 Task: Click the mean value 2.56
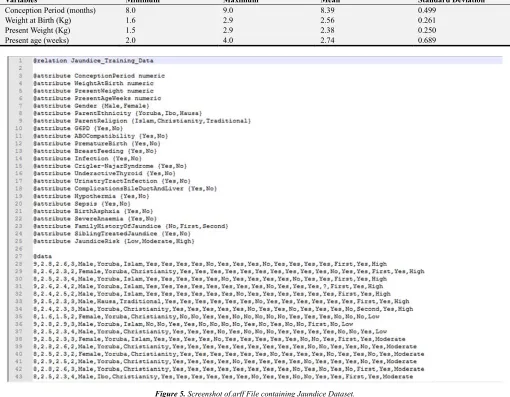[x=327, y=20]
